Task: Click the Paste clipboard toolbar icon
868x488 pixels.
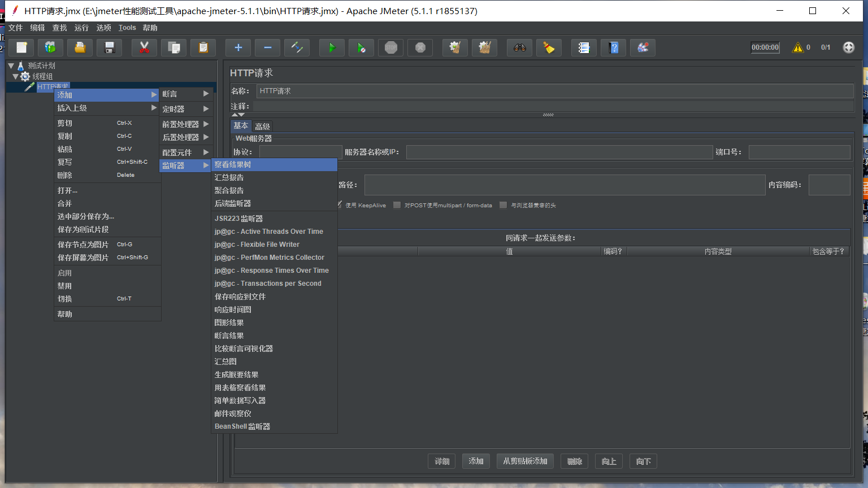Action: [x=203, y=48]
